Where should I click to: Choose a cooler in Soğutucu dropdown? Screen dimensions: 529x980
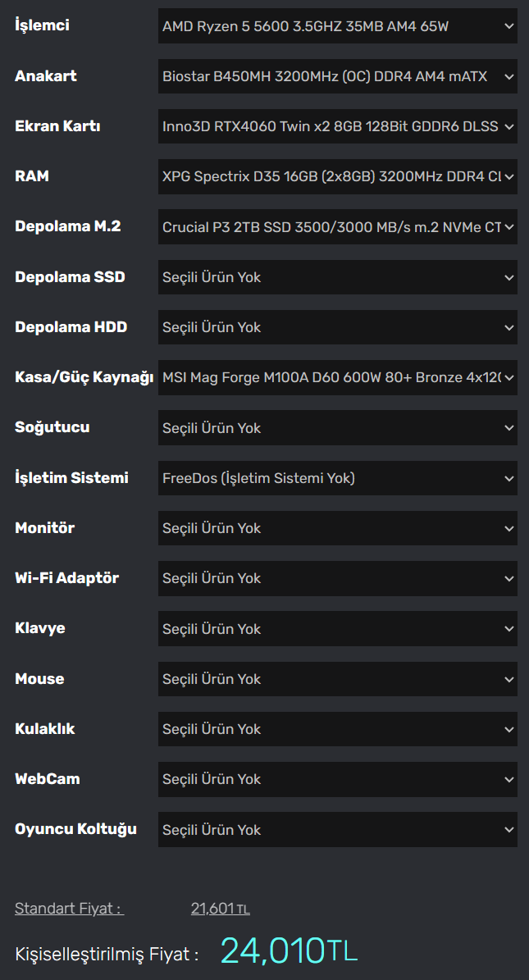point(338,428)
